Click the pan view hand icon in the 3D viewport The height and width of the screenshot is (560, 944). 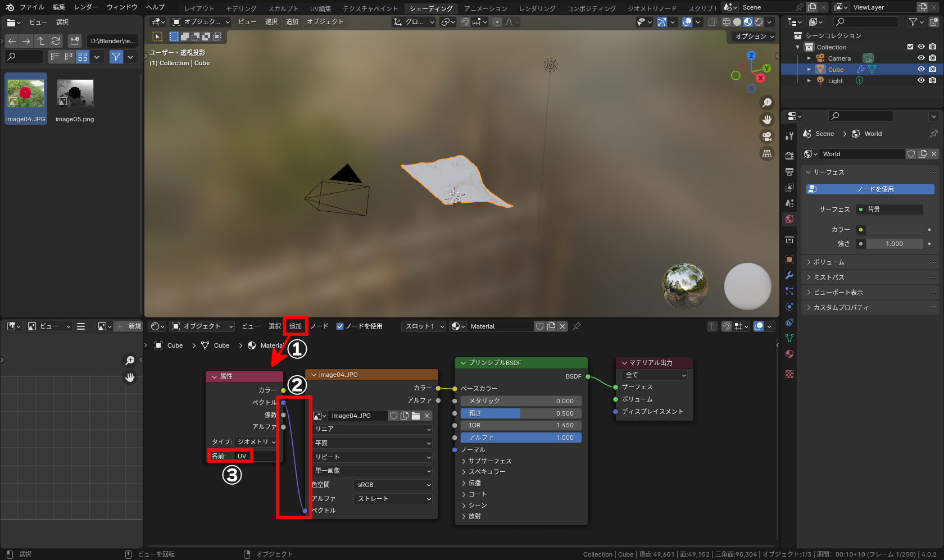(767, 120)
